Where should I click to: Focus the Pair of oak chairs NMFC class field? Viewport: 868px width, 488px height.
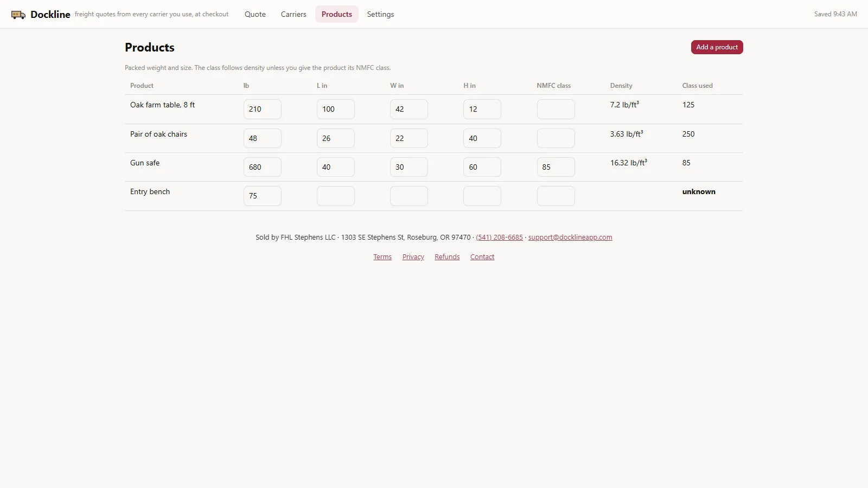tap(556, 138)
